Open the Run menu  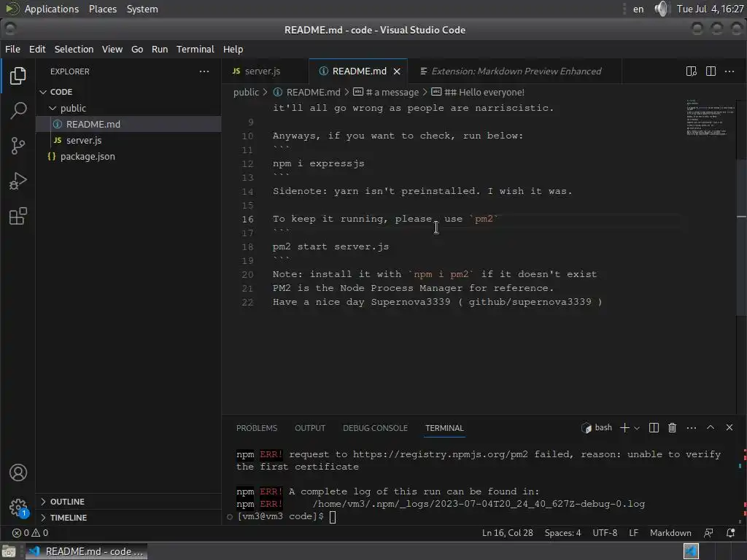click(160, 49)
